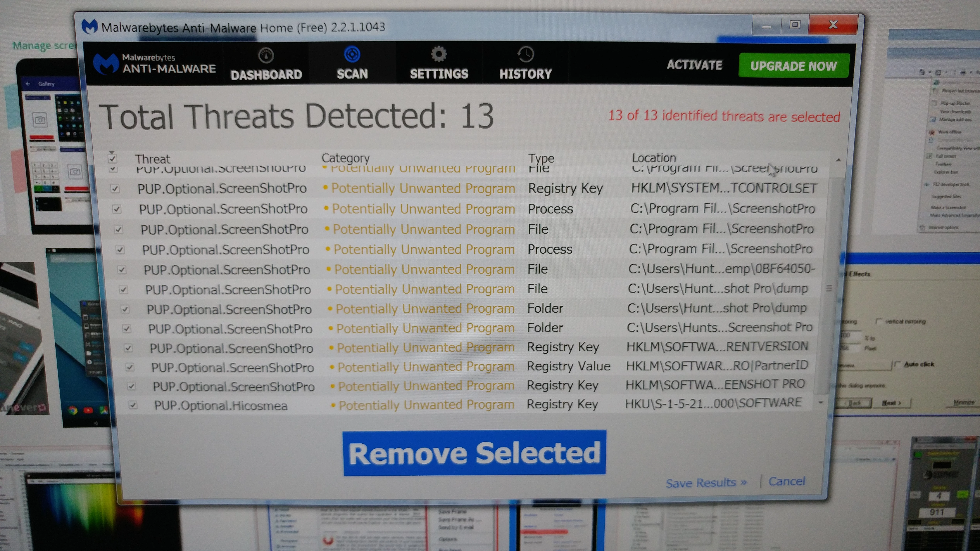Click the Malwarebytes title bar icon
Screen dimensions: 980x551
point(90,27)
